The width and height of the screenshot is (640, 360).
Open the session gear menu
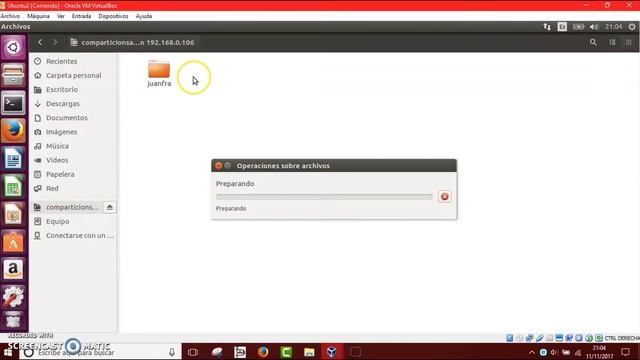632,27
